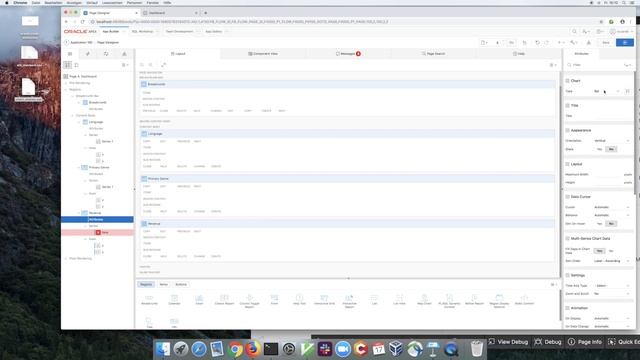Image resolution: width=640 pixels, height=360 pixels.
Task: Click the search magnifier in APEX header
Action: (x=574, y=31)
